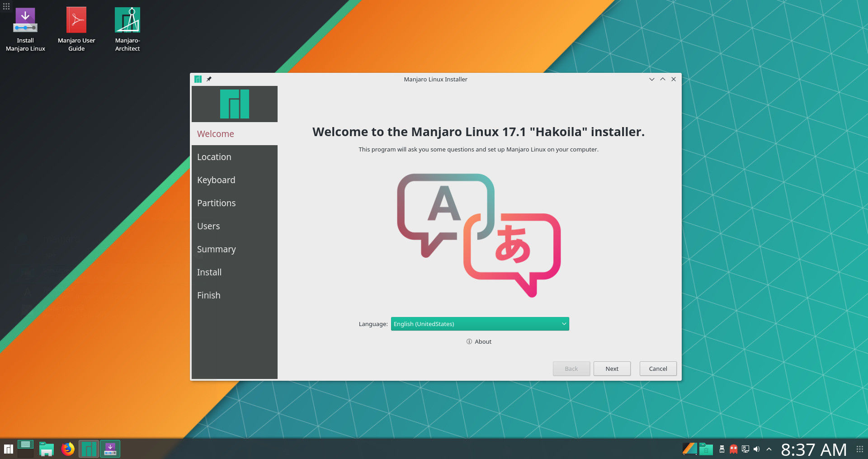Click the About button
This screenshot has width=868, height=459.
pos(479,342)
